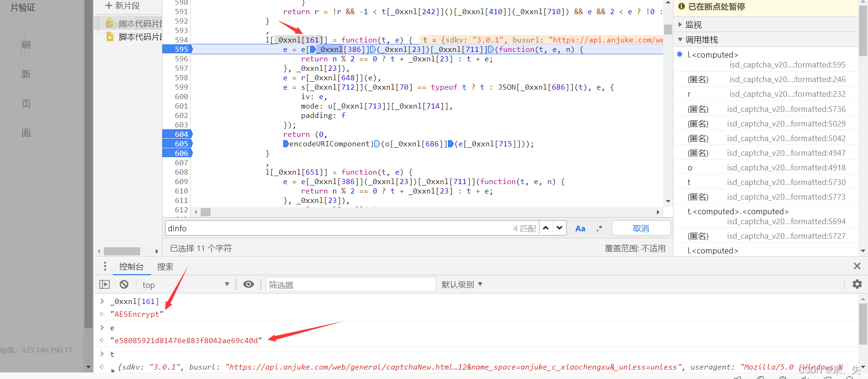Click the + 新片段 new snippet button
868x379 pixels.
[123, 6]
